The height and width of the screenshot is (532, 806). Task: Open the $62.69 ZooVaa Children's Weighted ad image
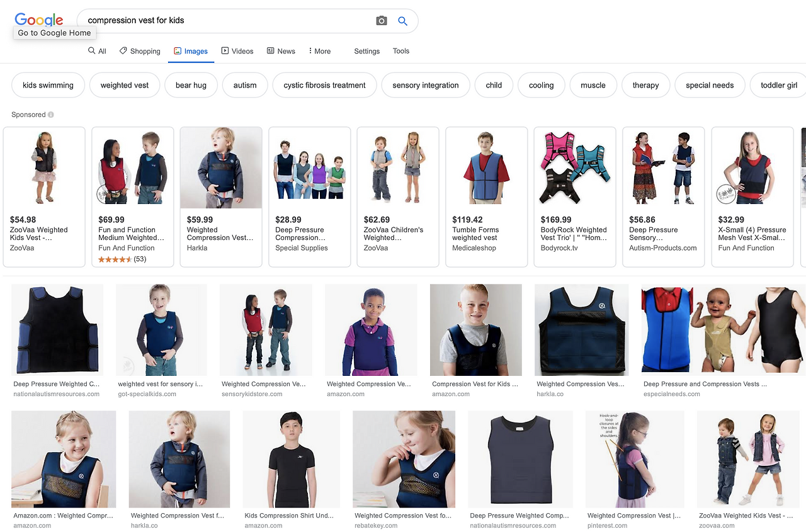[x=398, y=167]
